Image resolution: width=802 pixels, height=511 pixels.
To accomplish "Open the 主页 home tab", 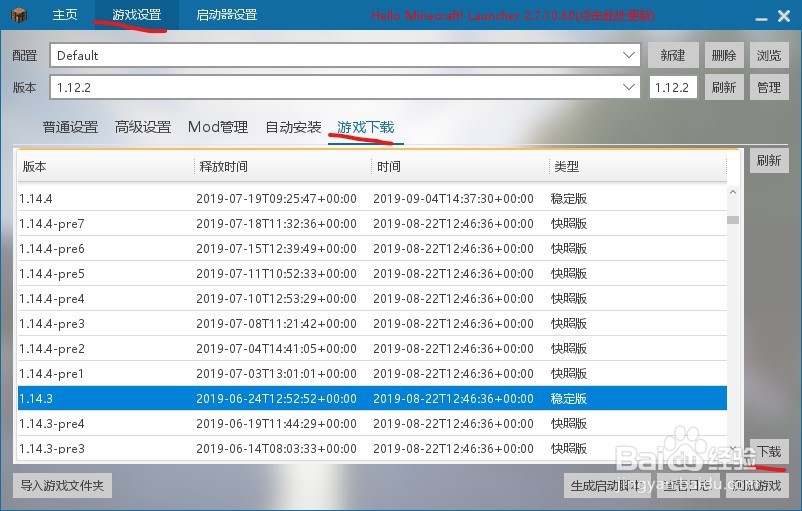I will (x=64, y=14).
